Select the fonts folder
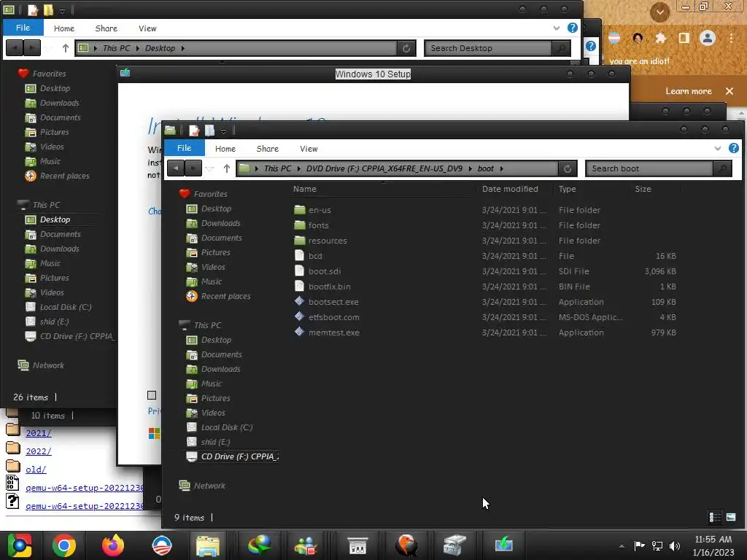Screen dimensions: 747x560 pyautogui.click(x=318, y=225)
